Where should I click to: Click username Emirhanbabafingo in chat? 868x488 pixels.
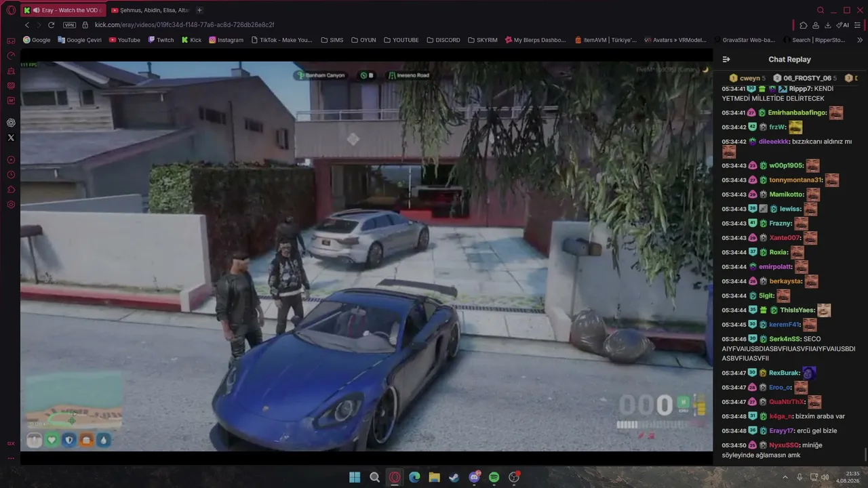click(797, 113)
